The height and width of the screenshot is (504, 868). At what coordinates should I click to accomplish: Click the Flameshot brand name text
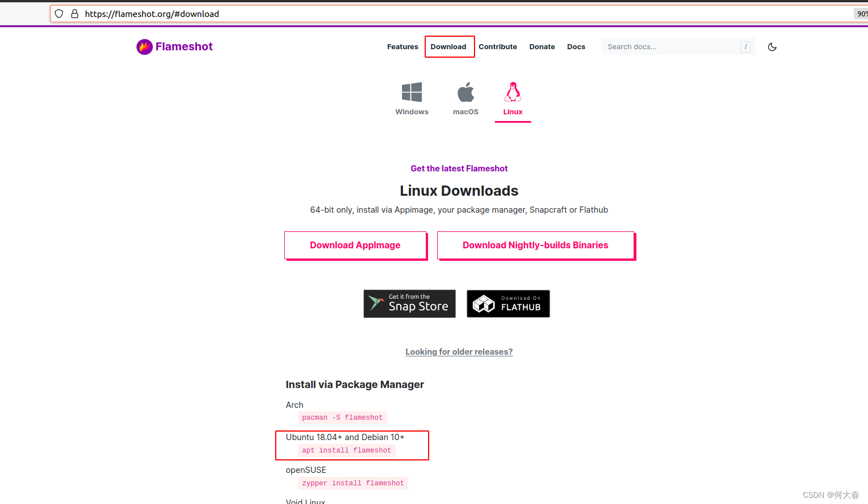click(x=184, y=47)
